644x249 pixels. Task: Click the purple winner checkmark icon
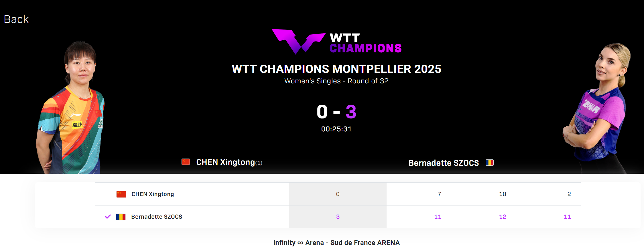point(108,217)
